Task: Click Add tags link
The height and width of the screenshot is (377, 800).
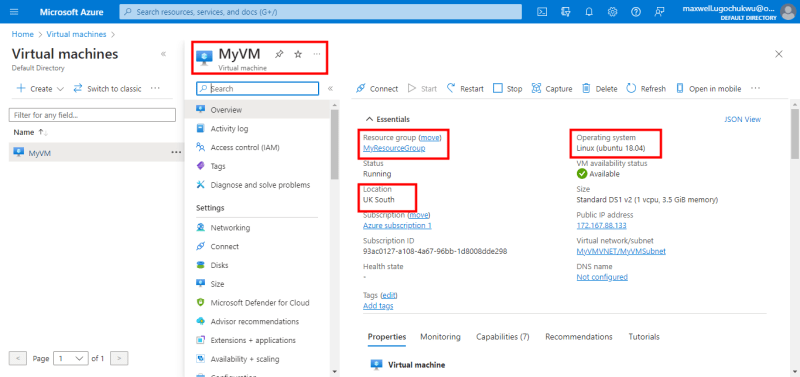Action: 378,306
